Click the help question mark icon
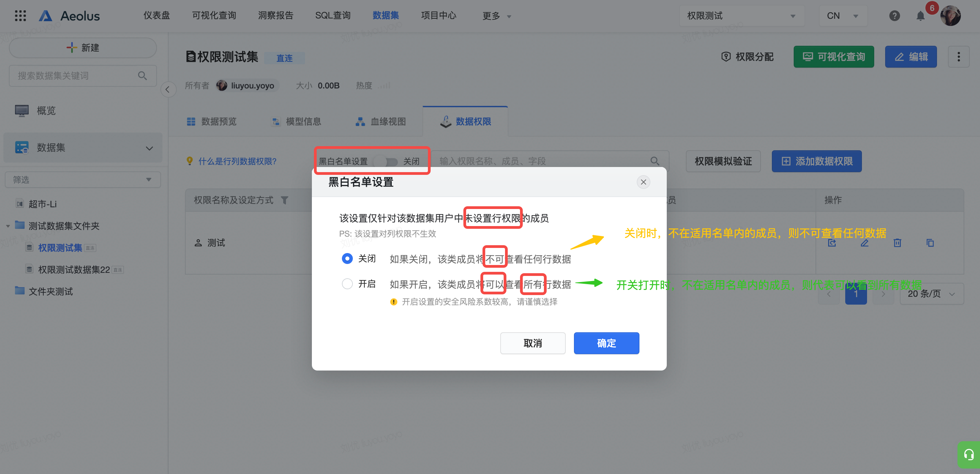This screenshot has width=980, height=474. [x=894, y=16]
